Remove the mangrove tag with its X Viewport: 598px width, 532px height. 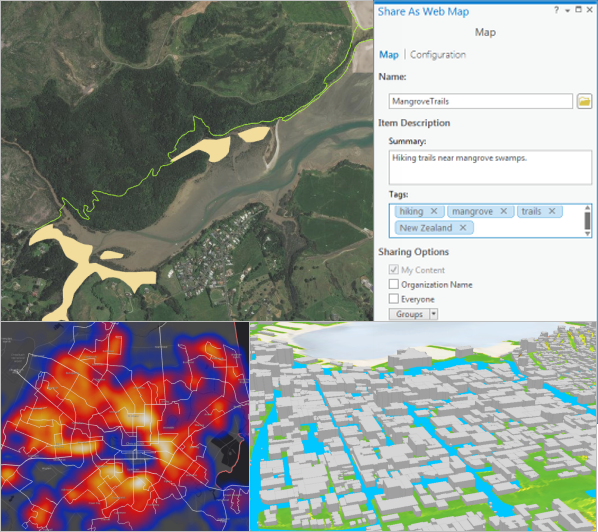(x=503, y=211)
